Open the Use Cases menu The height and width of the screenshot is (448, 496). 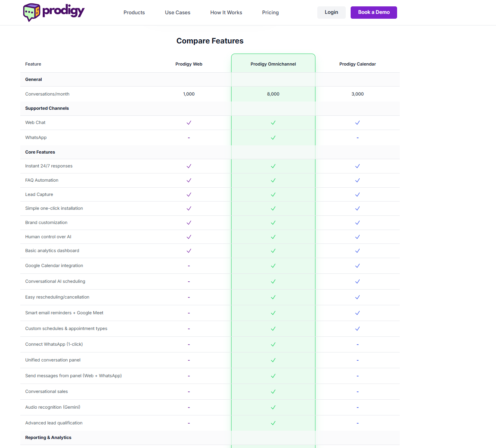point(178,12)
